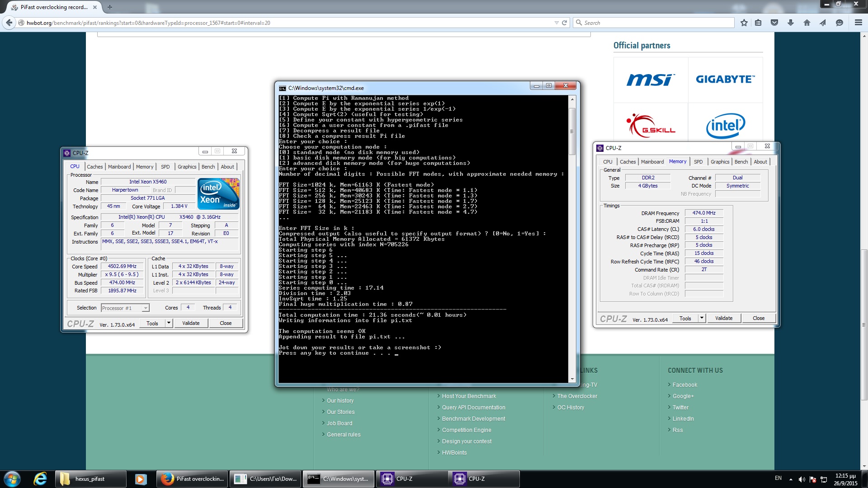Click the EN language indicator
Screen dimensions: 868x488
[x=778, y=478]
